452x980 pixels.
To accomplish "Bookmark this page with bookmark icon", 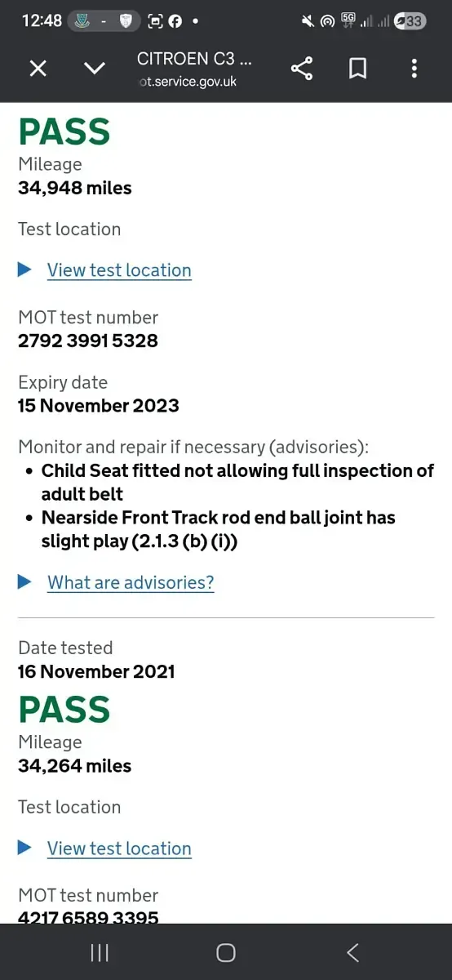I will [x=357, y=69].
